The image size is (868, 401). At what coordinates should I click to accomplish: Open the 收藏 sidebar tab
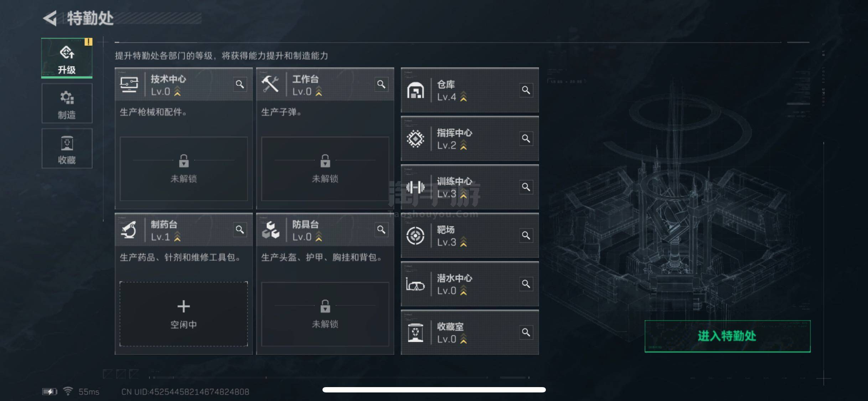(67, 148)
